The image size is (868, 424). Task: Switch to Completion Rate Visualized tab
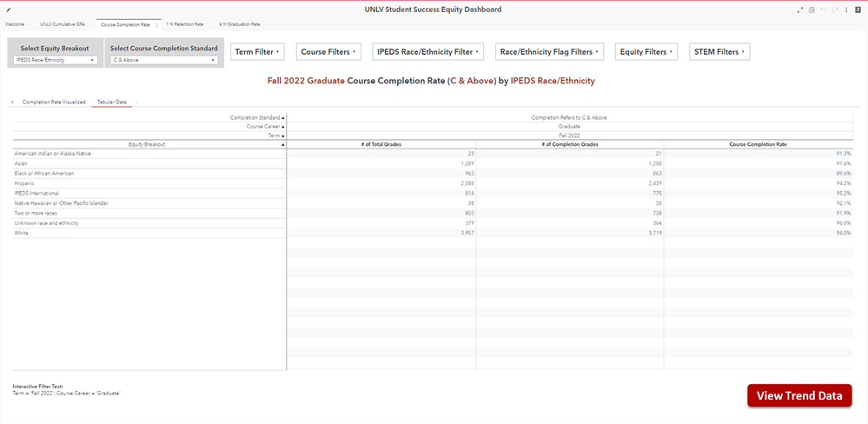(x=54, y=103)
